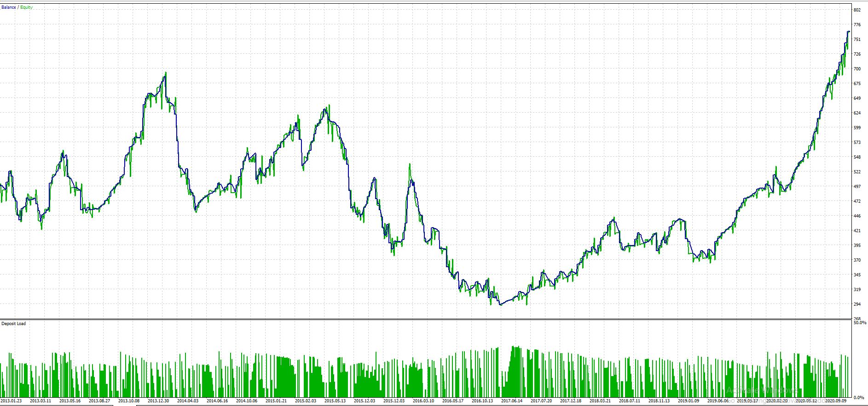Pick the 700 value on the axis
The height and width of the screenshot is (406, 868).
point(857,69)
